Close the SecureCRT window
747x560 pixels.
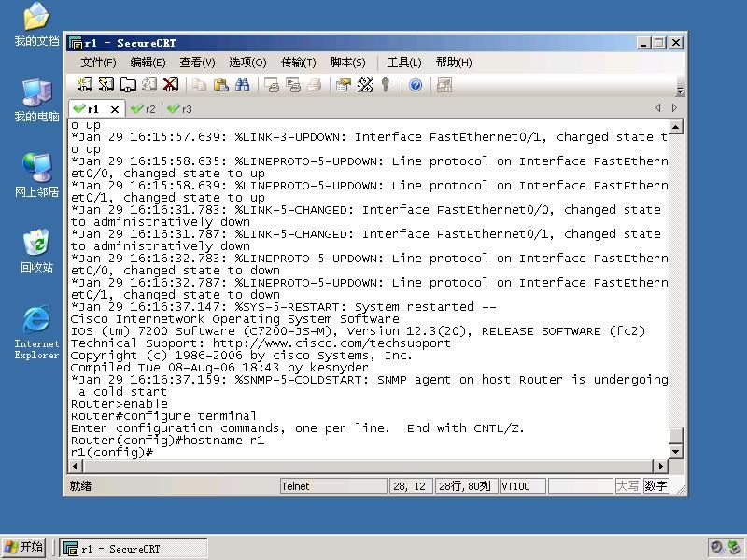click(676, 43)
